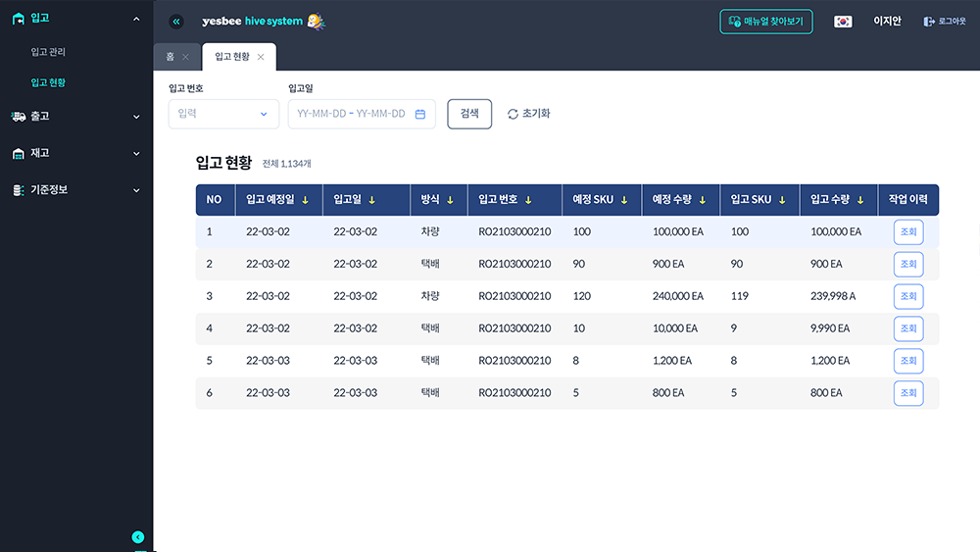Click the 입고일 date range field

click(x=362, y=114)
